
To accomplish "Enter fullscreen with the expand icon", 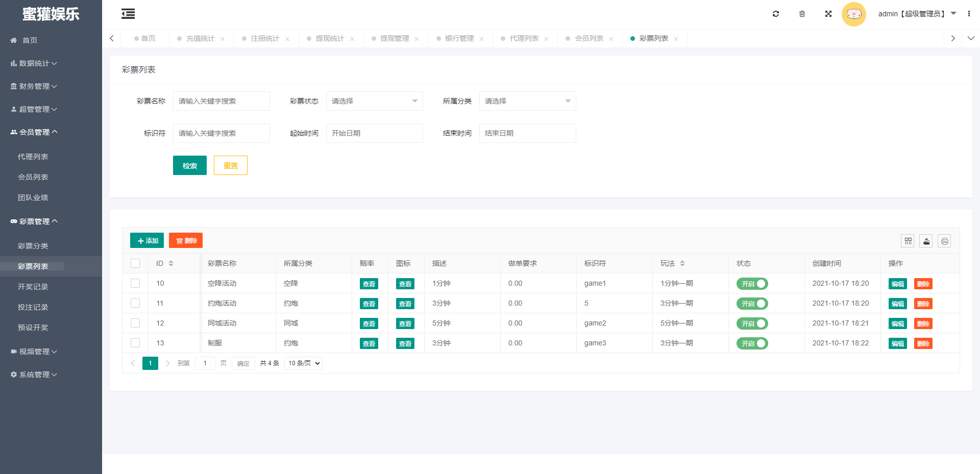I will click(x=828, y=14).
